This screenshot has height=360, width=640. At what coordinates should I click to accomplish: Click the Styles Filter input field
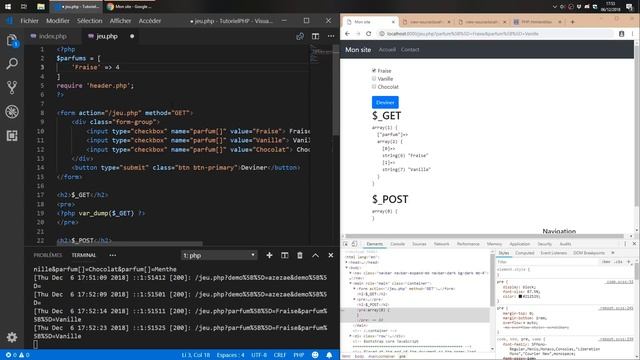click(547, 262)
